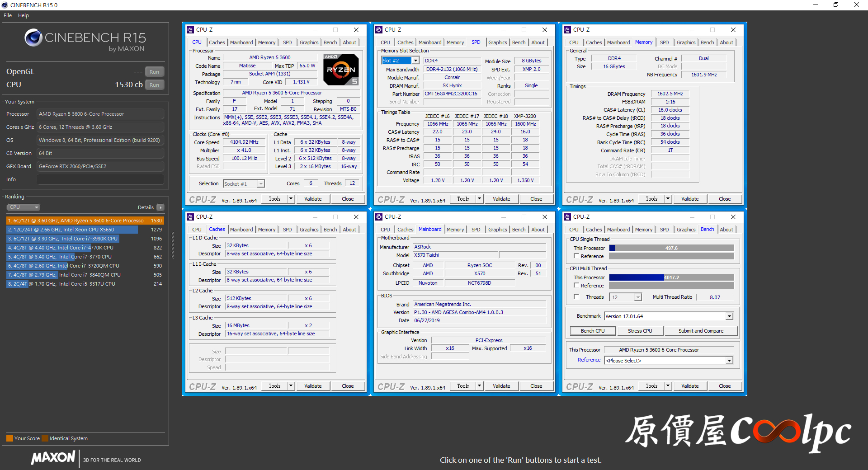Click the Ranking Details arrow icon

[160, 207]
